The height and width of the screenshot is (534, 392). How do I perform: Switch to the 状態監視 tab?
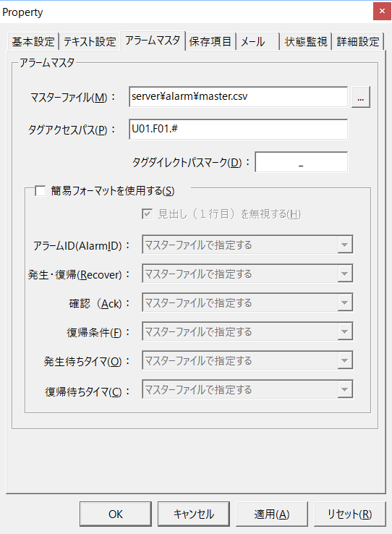tap(305, 41)
